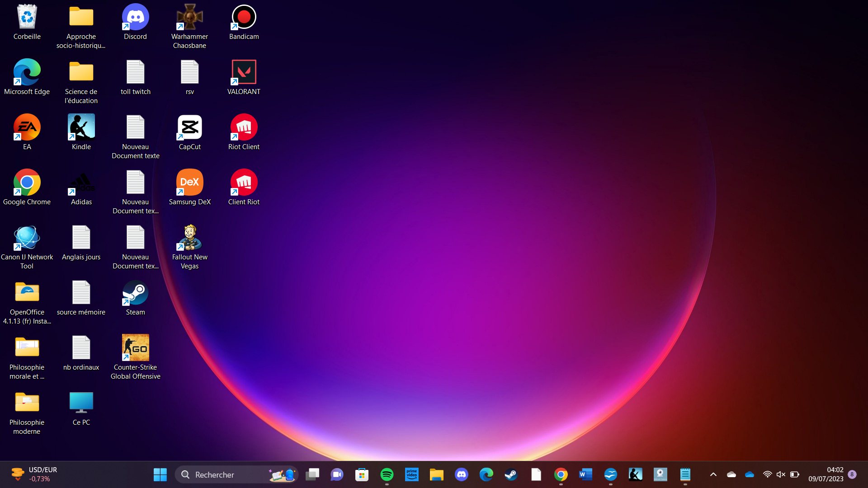Open Prime Video from the taskbar
Viewport: 868px width, 488px height.
412,474
